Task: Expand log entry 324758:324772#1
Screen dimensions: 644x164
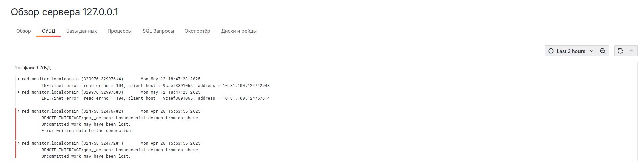Action: 19,143
